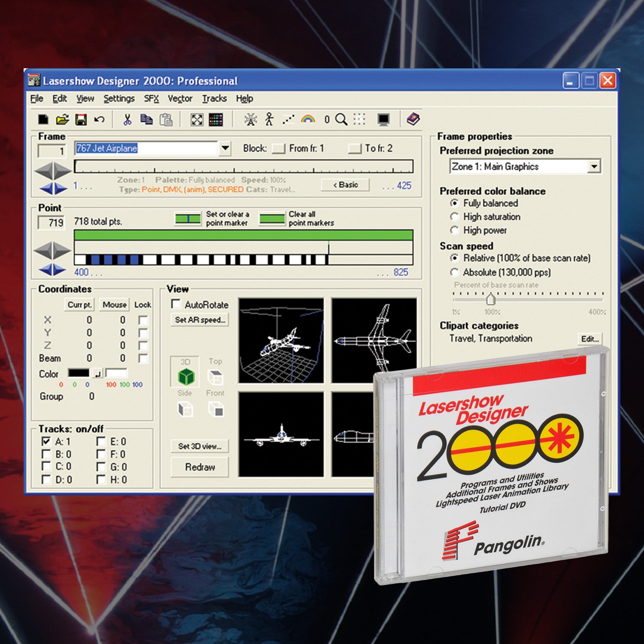Click the purple help book icon
Viewport: 644px width, 644px height.
click(413, 119)
